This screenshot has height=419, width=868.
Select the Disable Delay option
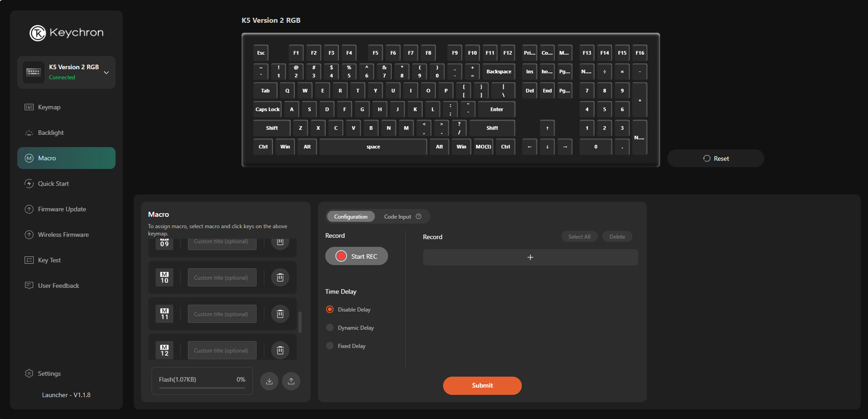click(330, 310)
